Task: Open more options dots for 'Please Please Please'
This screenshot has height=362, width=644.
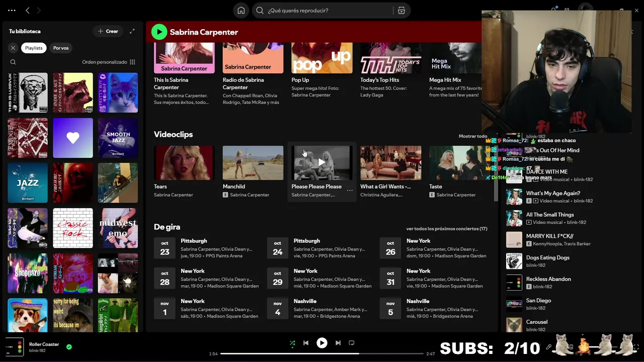Action: (350, 191)
